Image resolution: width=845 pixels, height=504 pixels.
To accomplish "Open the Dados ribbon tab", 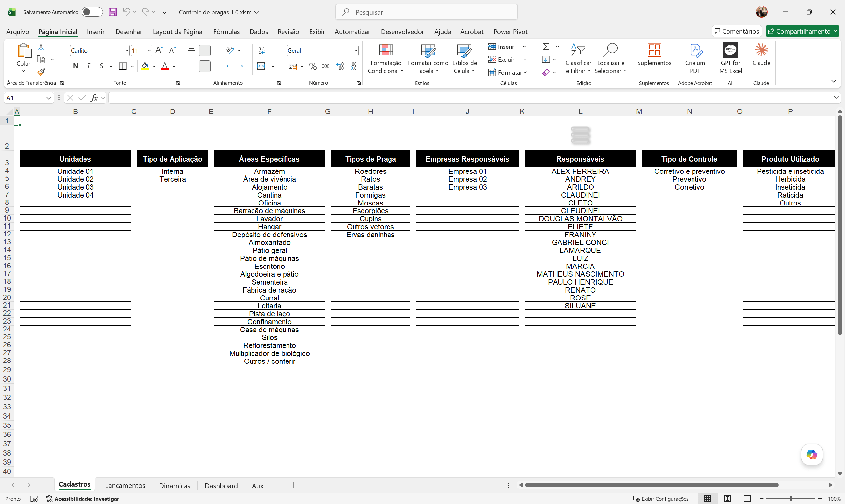I will click(x=258, y=32).
